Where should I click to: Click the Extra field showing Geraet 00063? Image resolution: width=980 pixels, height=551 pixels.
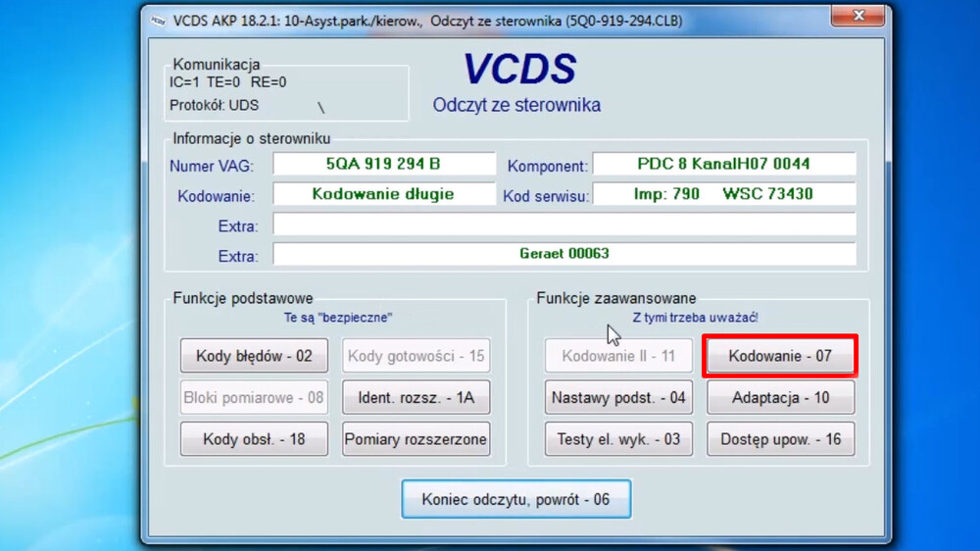coord(563,254)
